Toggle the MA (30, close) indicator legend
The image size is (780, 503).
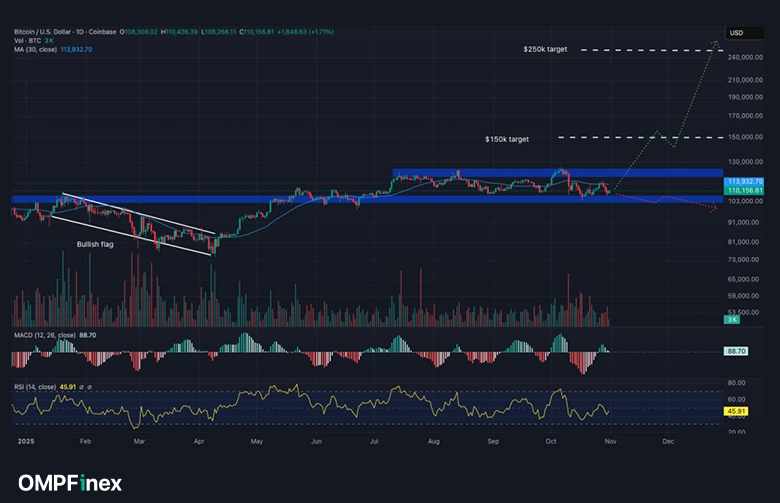coord(37,47)
